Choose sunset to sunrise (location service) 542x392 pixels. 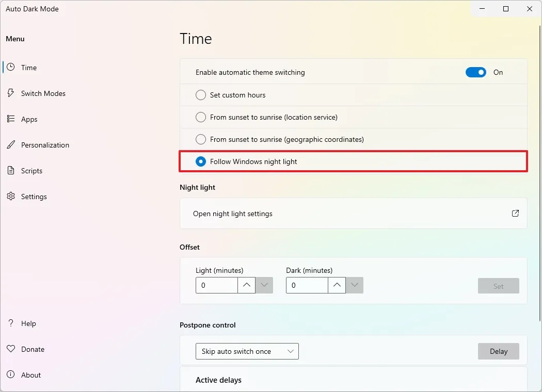[x=201, y=117]
